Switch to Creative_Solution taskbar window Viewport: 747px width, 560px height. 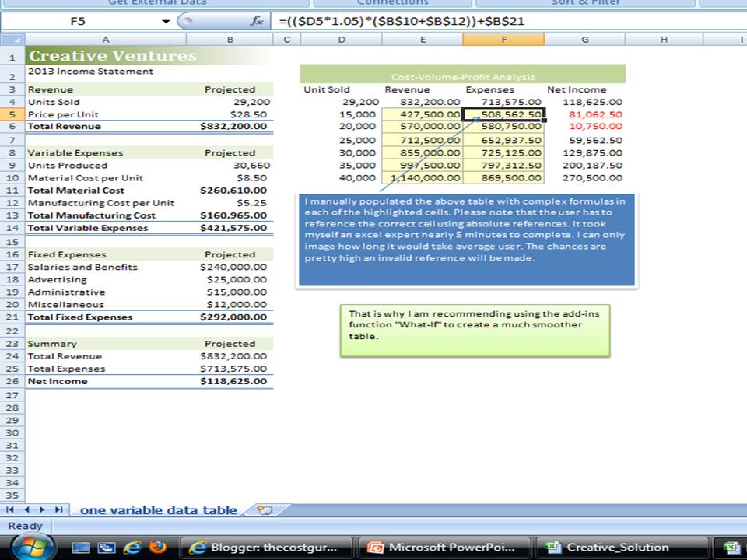pyautogui.click(x=621, y=548)
